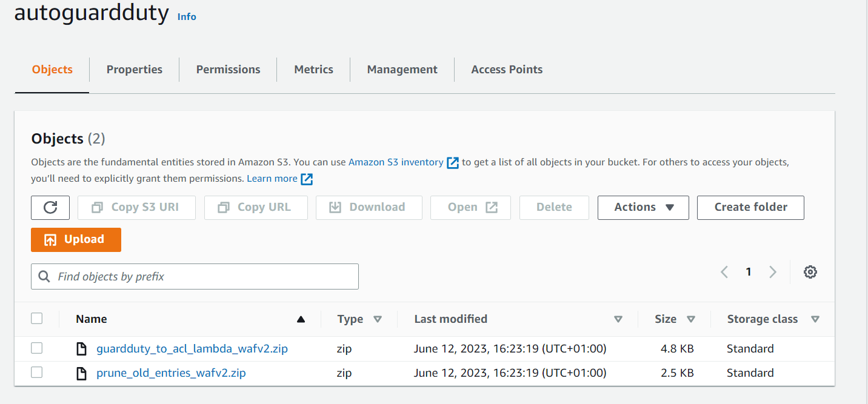Click the external link icon next to Amazon S3 inventory
This screenshot has width=868, height=404.
pos(452,162)
